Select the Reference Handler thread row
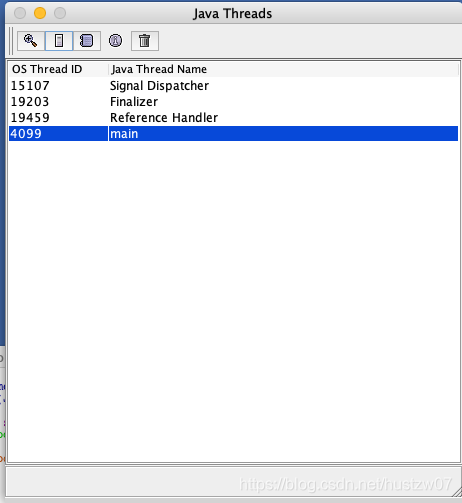 tap(233, 118)
